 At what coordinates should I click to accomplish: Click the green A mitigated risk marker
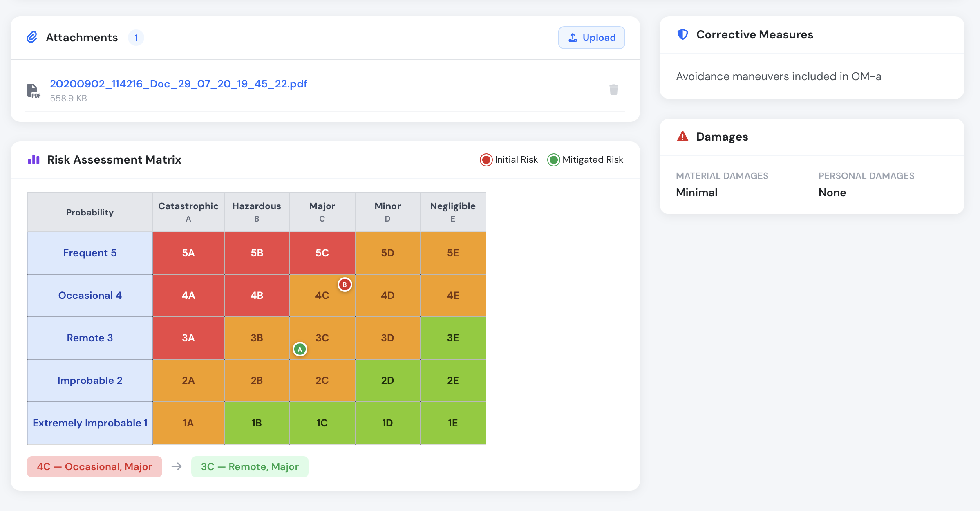click(300, 349)
